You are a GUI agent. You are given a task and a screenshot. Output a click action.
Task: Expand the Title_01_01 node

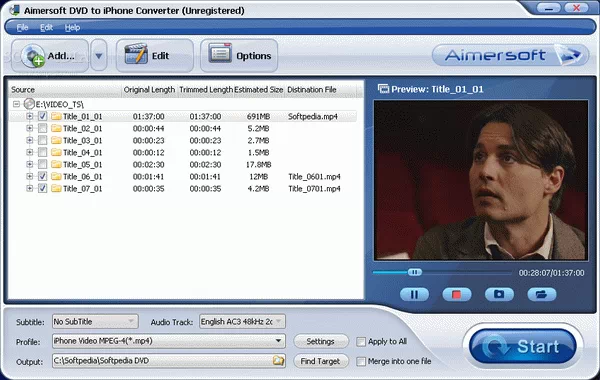click(x=29, y=116)
